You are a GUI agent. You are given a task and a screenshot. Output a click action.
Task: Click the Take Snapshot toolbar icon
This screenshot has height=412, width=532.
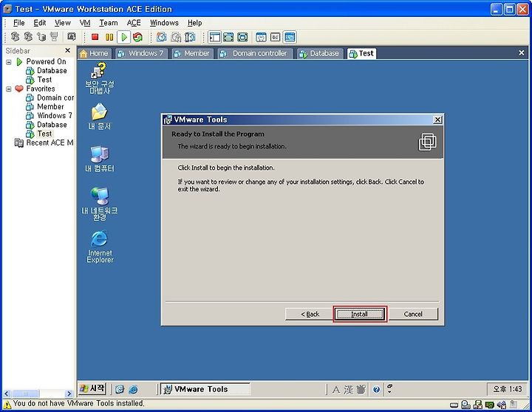162,37
